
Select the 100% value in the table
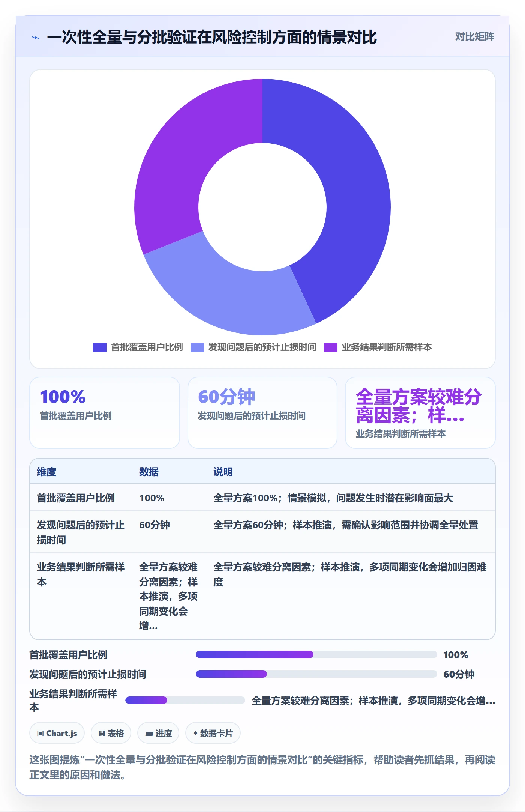pyautogui.click(x=152, y=498)
